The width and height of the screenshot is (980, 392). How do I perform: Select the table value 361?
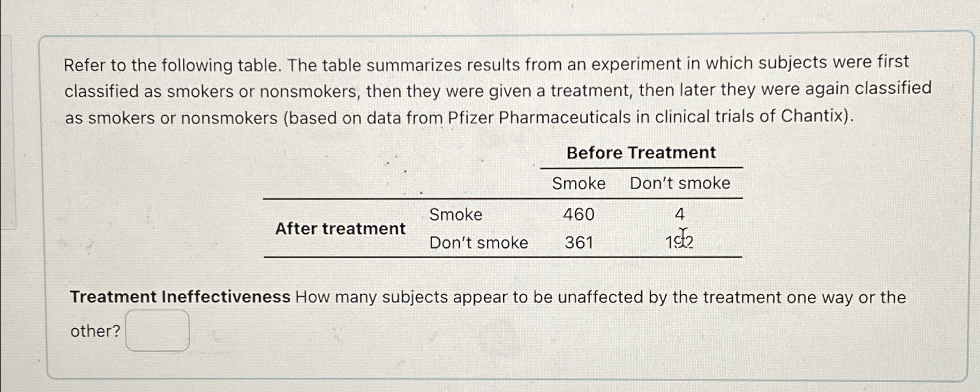(x=577, y=242)
